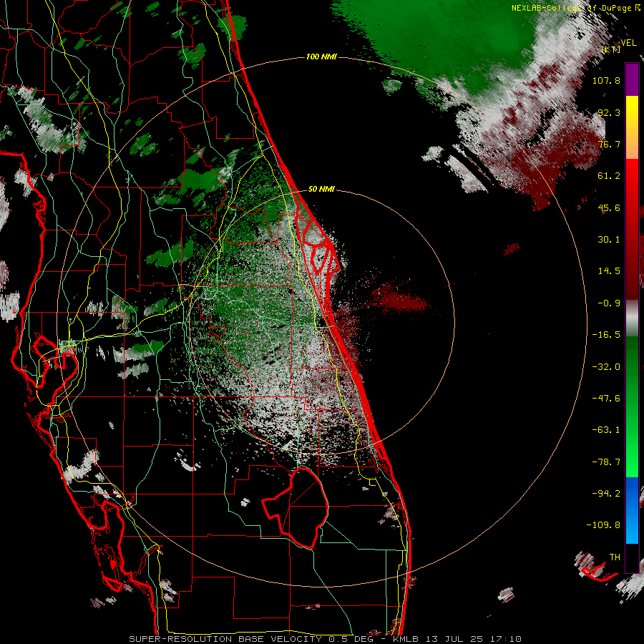Click the purple segment of the velocity color bar
Viewport: 644px width, 644px height.
[632, 79]
